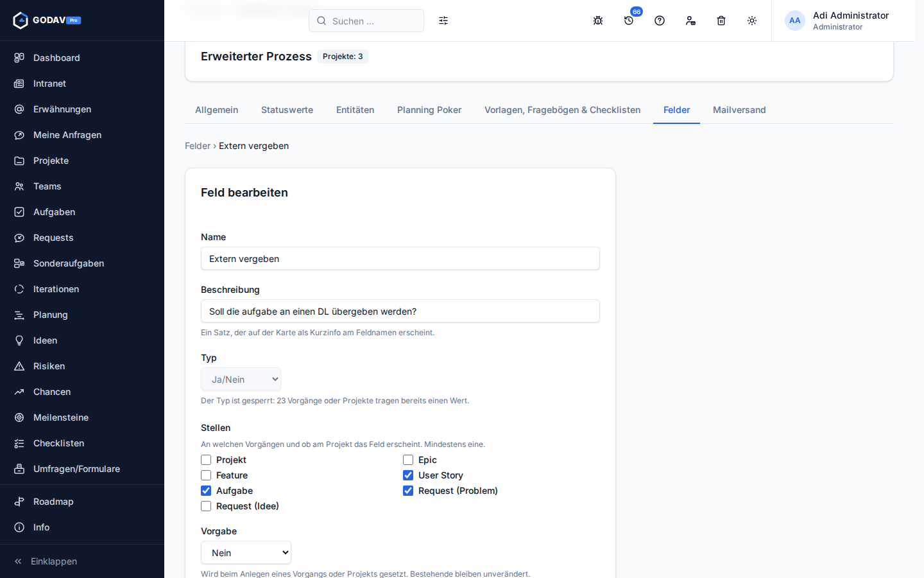
Task: Uncheck the Aufgabe checkbox
Action: point(206,491)
